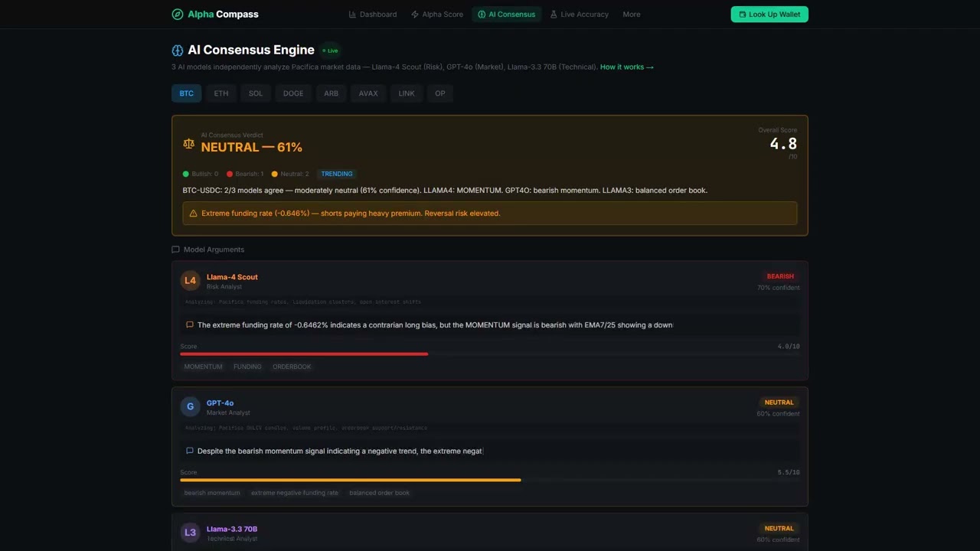
Task: Click the GPT-4o model name
Action: [x=220, y=403]
